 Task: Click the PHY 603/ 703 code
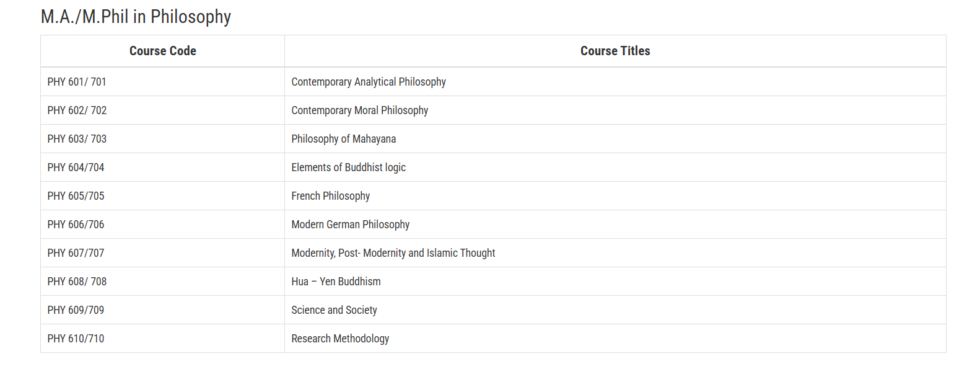(77, 139)
